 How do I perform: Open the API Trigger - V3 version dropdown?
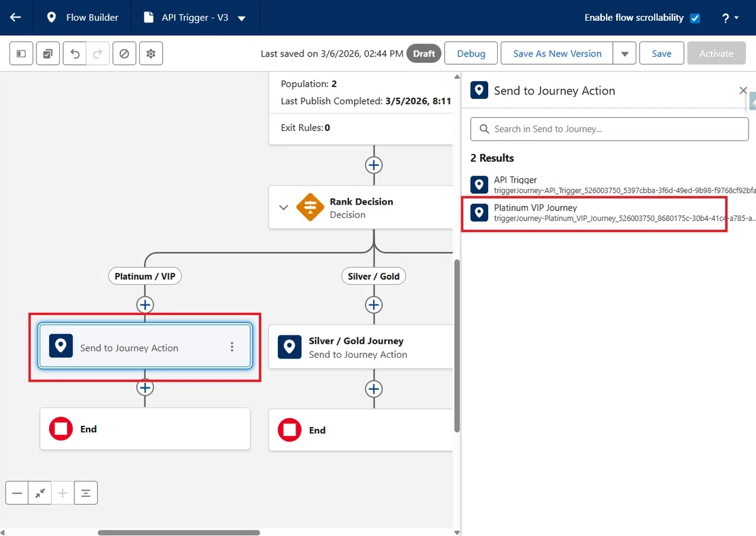(x=241, y=18)
